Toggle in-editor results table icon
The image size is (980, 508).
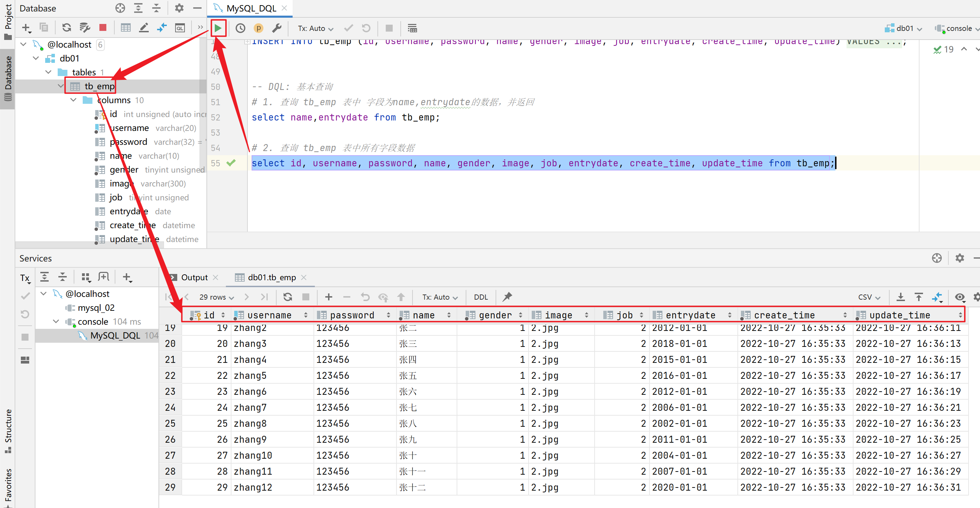[412, 28]
